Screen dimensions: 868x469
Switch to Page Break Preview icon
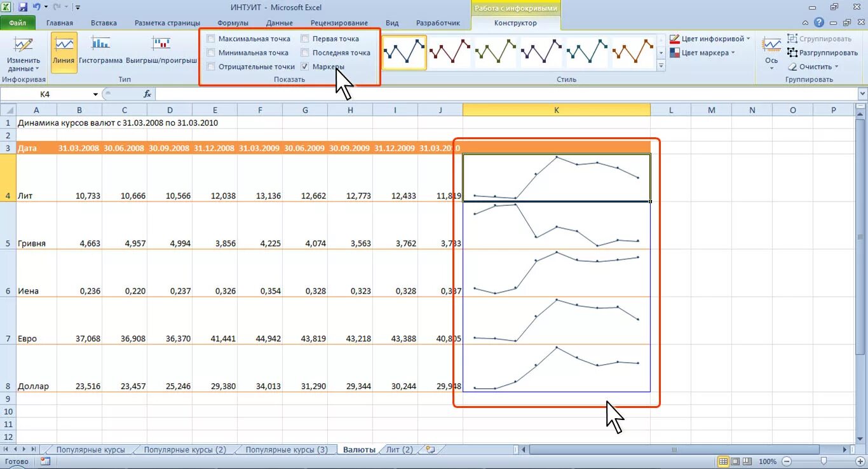(x=746, y=461)
